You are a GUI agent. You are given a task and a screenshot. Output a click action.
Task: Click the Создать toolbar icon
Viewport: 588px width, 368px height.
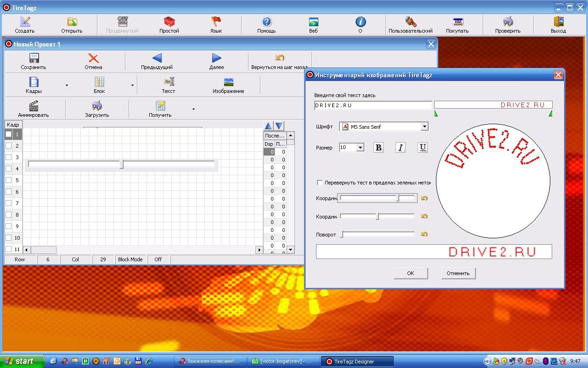25,22
